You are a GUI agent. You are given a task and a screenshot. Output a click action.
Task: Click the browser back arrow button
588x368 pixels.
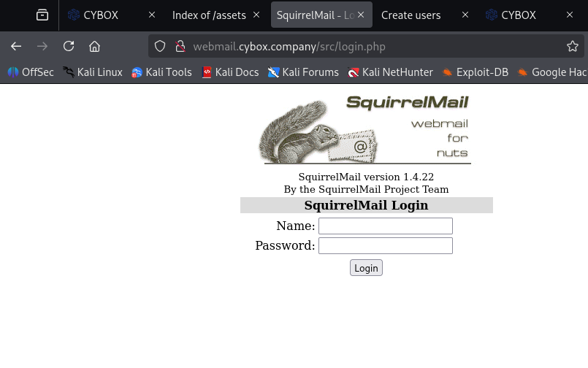[x=16, y=46]
